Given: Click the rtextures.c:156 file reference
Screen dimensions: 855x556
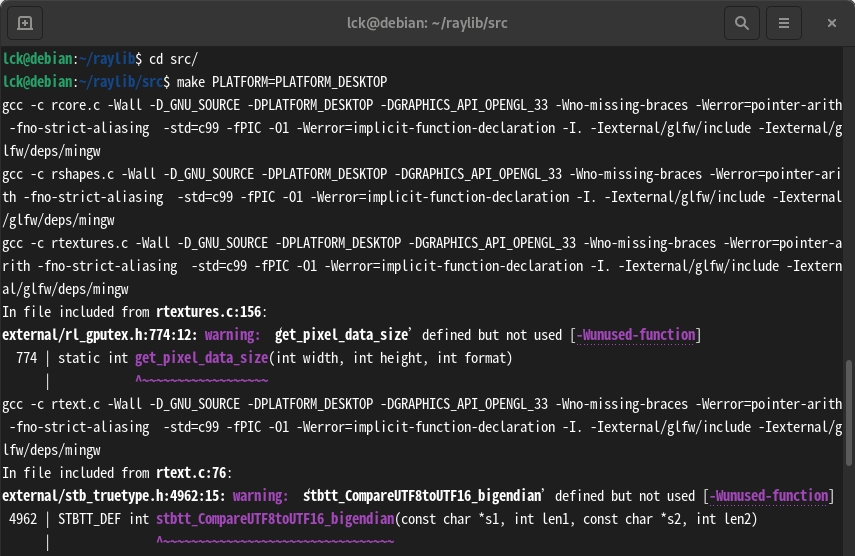Looking at the screenshot, I should 208,312.
